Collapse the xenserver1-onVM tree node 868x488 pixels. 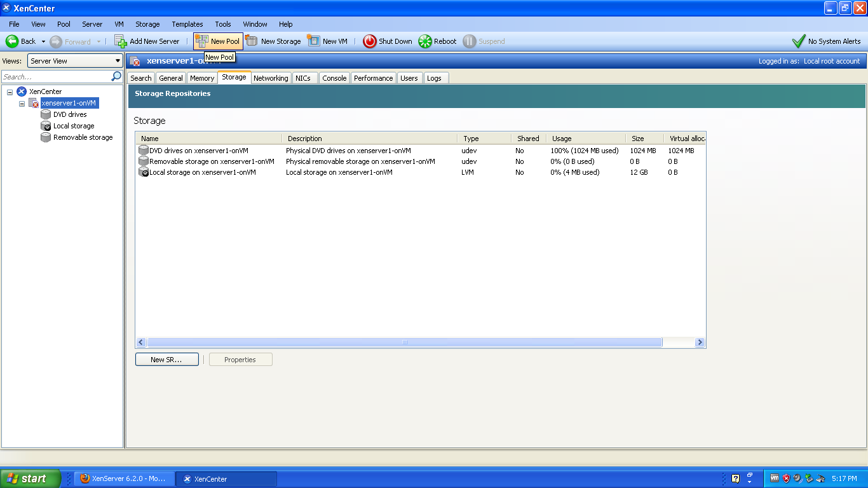tap(22, 102)
